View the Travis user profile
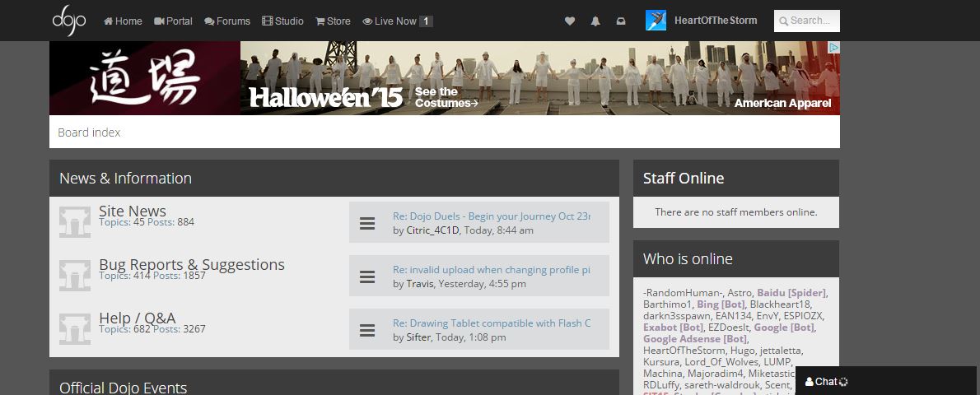 419,285
